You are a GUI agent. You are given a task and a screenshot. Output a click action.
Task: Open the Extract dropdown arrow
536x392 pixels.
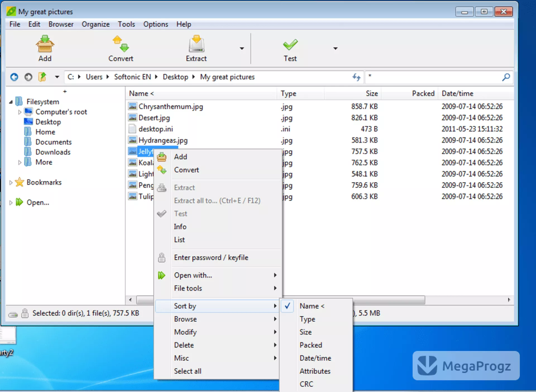[x=242, y=49]
